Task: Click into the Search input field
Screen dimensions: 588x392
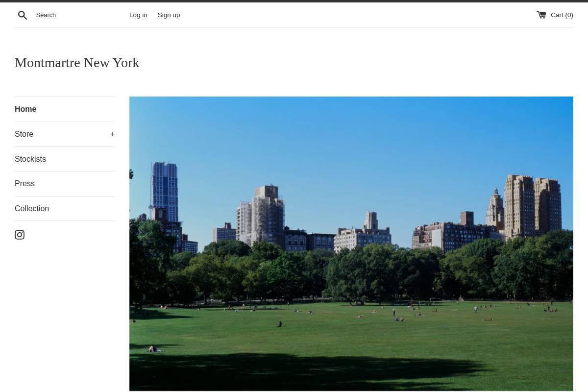Action: pos(73,15)
